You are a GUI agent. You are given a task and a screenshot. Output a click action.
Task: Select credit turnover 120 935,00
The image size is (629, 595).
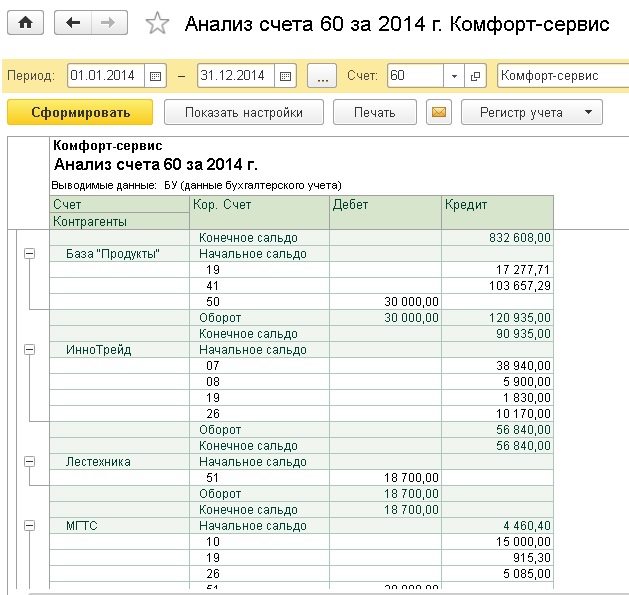(497, 318)
